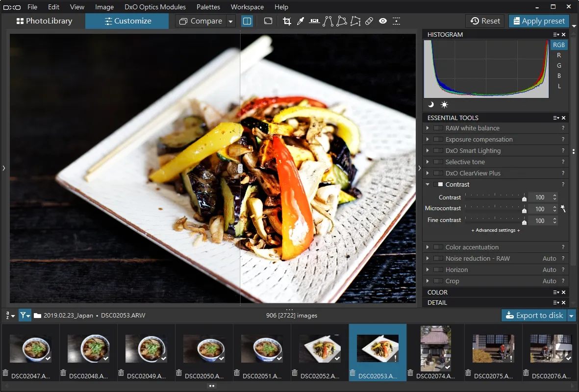Open the dust repair bandage tool
579x392 pixels.
point(369,22)
